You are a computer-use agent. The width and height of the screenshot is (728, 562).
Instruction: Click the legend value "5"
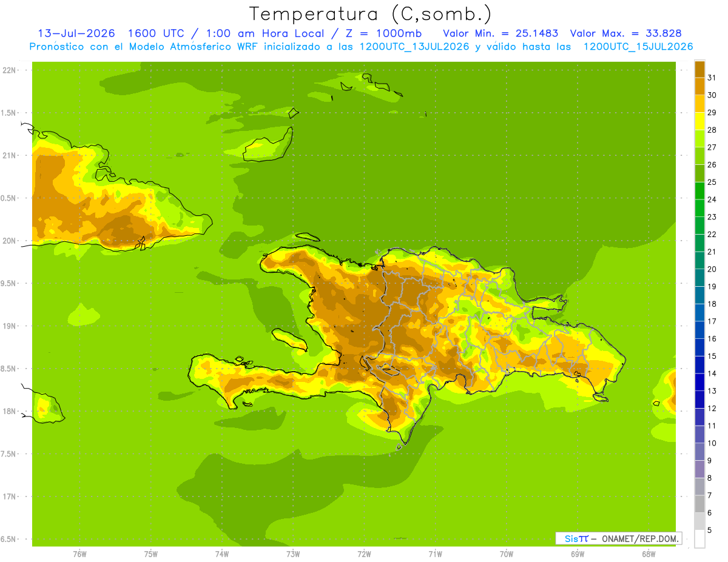tap(710, 530)
